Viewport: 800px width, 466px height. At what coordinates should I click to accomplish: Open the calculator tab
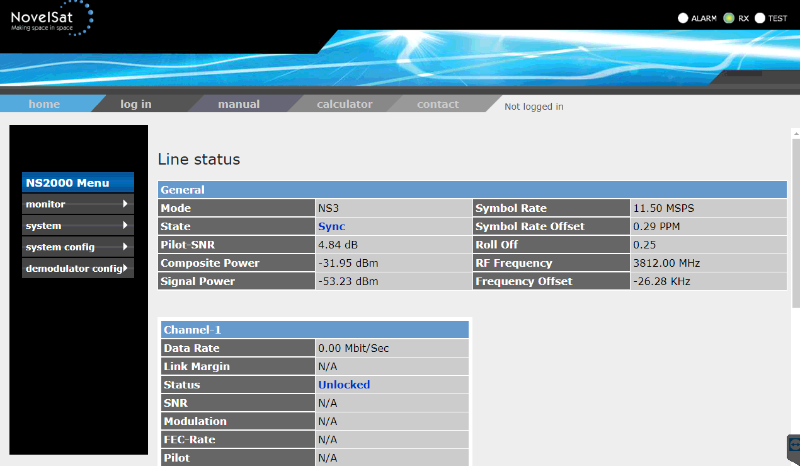click(344, 104)
